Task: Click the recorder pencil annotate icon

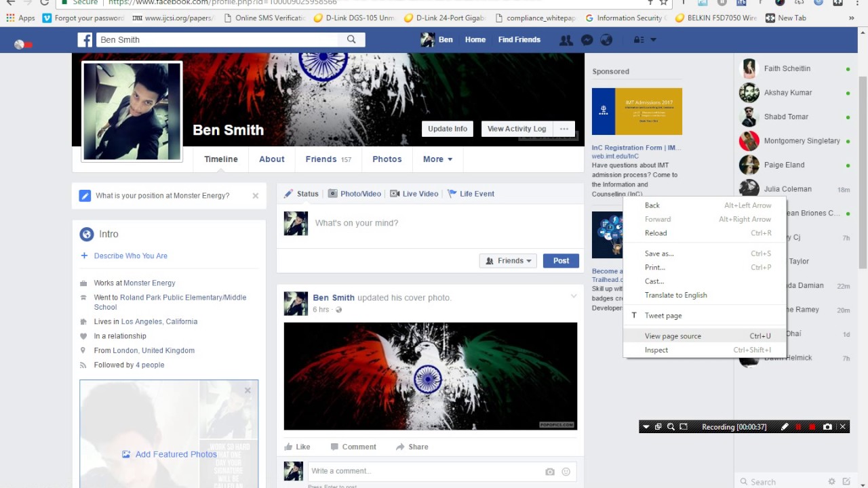Action: (x=785, y=427)
